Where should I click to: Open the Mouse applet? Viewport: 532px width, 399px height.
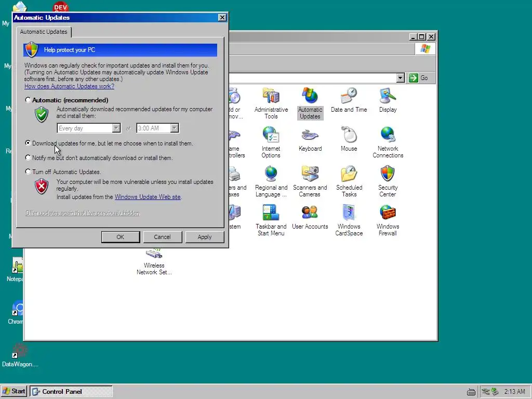pyautogui.click(x=349, y=139)
